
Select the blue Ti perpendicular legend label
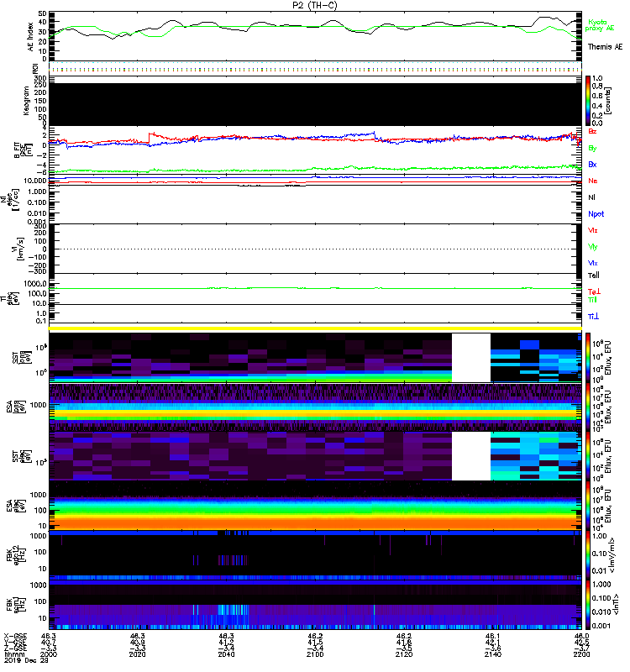[593, 317]
